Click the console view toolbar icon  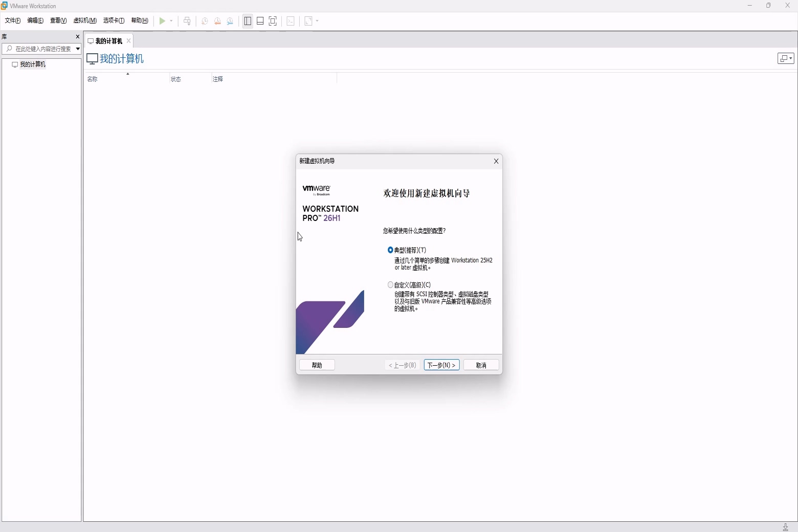291,21
